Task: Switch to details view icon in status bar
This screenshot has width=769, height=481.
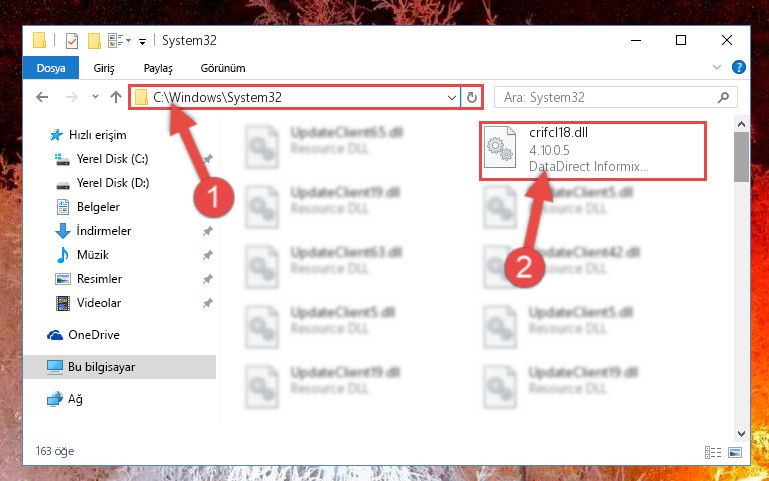Action: coord(713,452)
